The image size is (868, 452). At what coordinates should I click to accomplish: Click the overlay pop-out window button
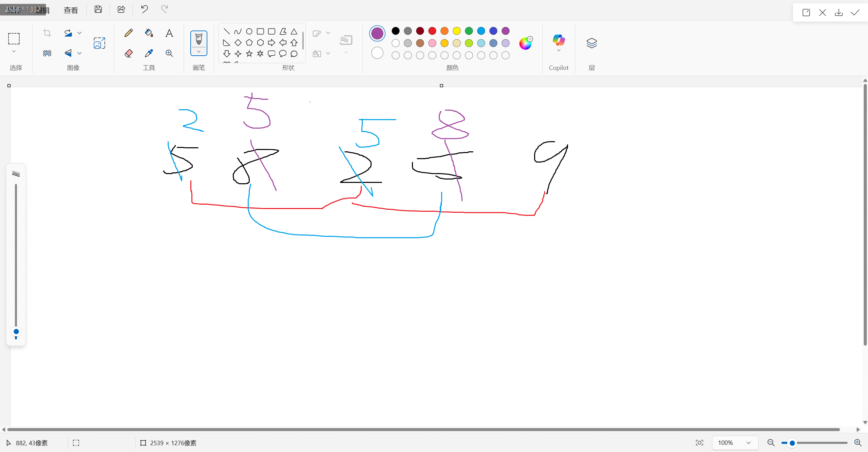tap(806, 13)
